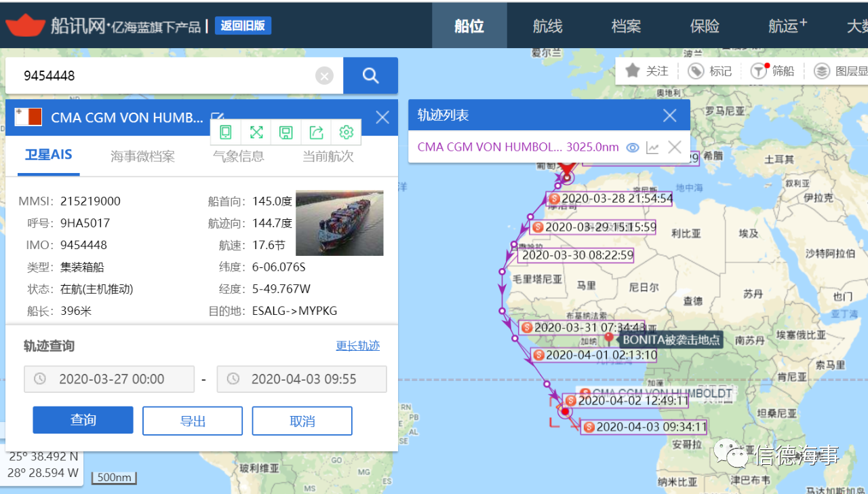
Task: Click the 2020-04-01 02:13:10 track label
Action: click(595, 355)
